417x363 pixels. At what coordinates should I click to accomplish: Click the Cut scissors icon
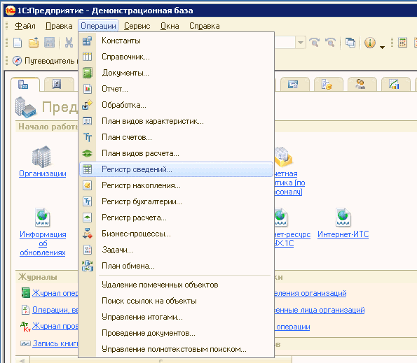[x=69, y=43]
